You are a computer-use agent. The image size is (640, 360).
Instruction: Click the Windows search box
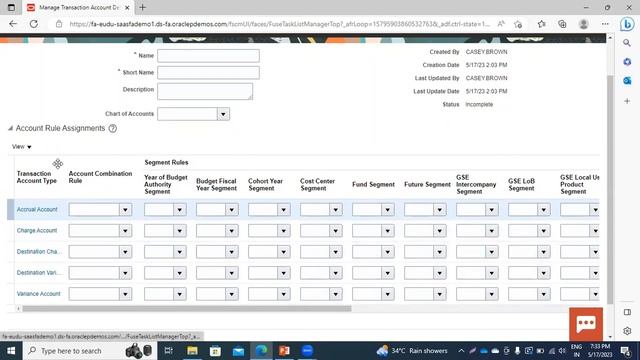point(90,351)
